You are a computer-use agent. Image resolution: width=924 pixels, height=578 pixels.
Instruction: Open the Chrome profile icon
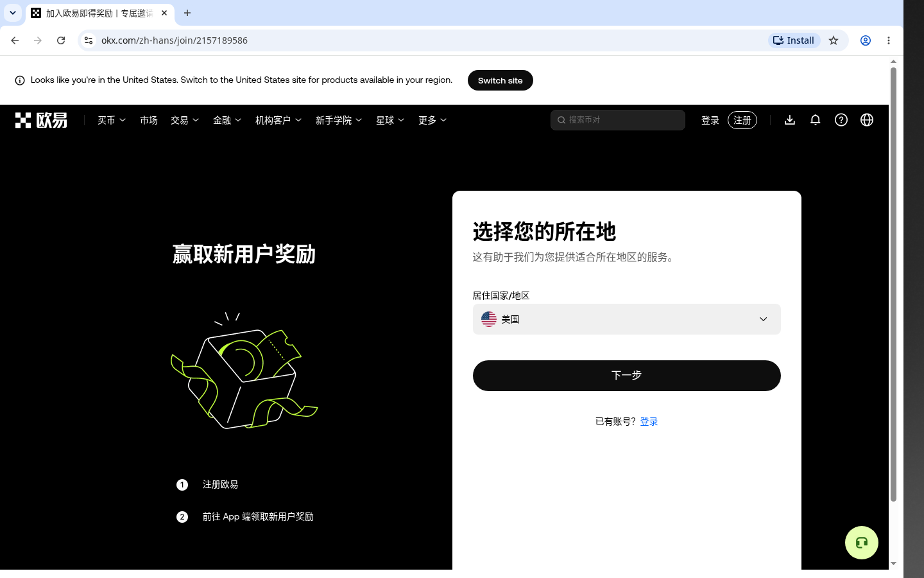pos(866,40)
